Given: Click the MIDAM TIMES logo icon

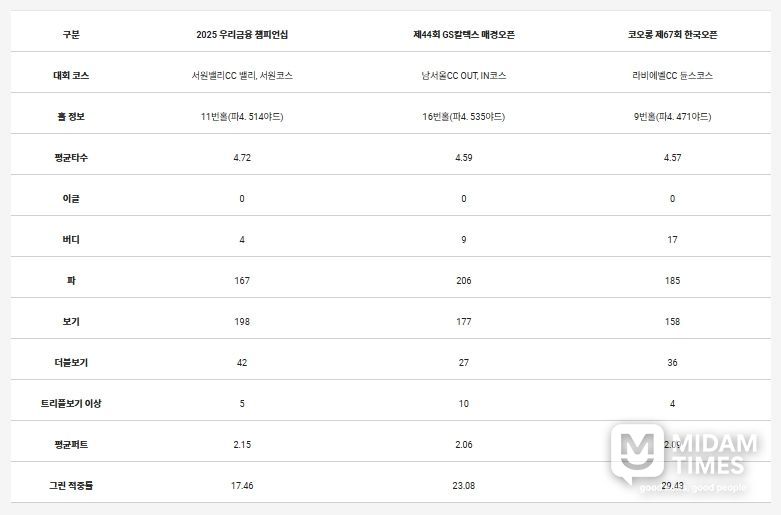Looking at the screenshot, I should tap(637, 454).
